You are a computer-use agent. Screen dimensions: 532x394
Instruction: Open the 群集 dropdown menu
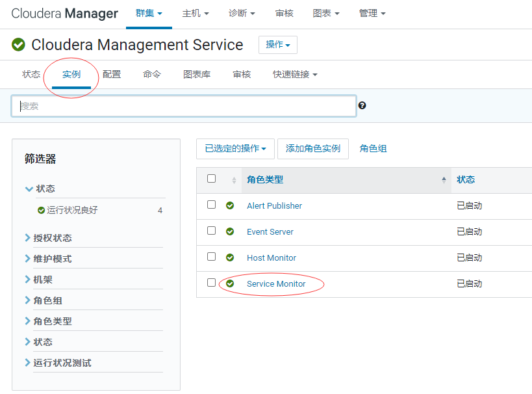click(x=149, y=14)
